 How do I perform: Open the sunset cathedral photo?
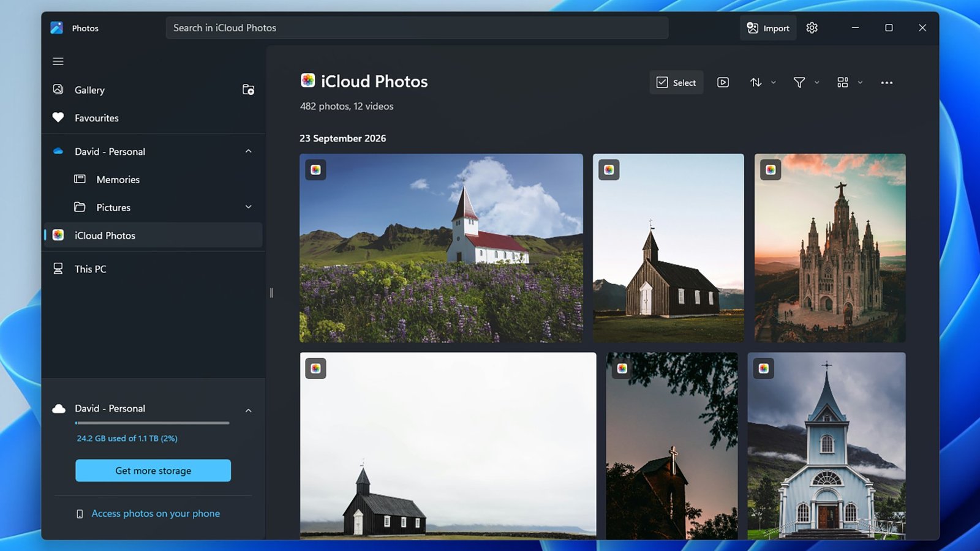[x=830, y=248]
